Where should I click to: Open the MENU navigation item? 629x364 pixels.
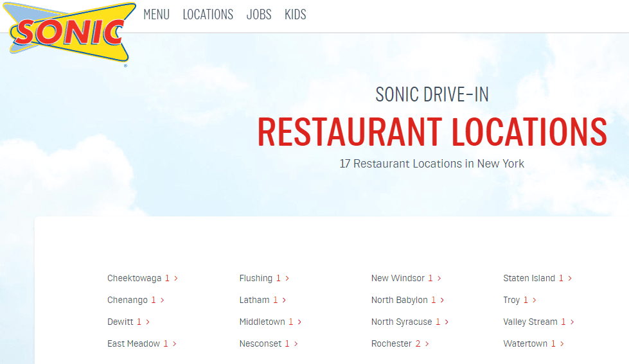[157, 14]
